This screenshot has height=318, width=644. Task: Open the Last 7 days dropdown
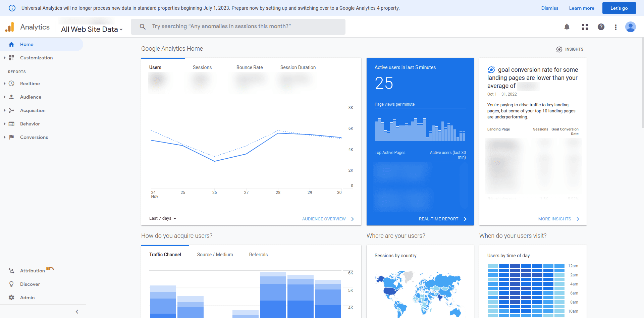tap(163, 218)
